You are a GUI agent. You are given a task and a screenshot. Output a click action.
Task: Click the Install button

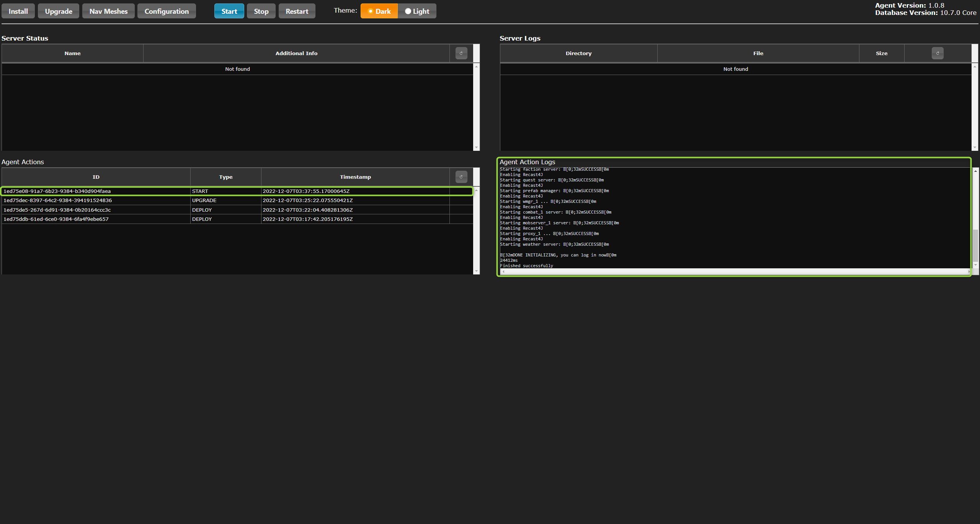(18, 11)
